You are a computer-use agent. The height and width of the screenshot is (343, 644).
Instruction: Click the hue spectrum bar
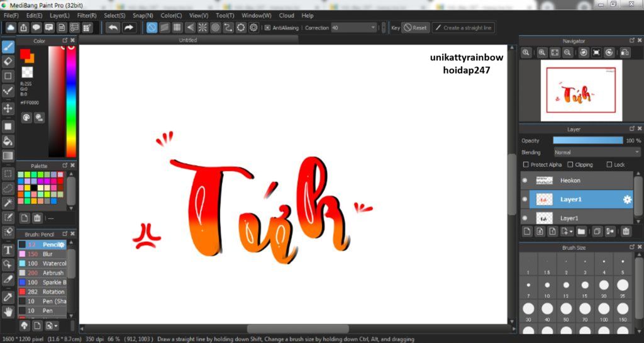(x=71, y=101)
